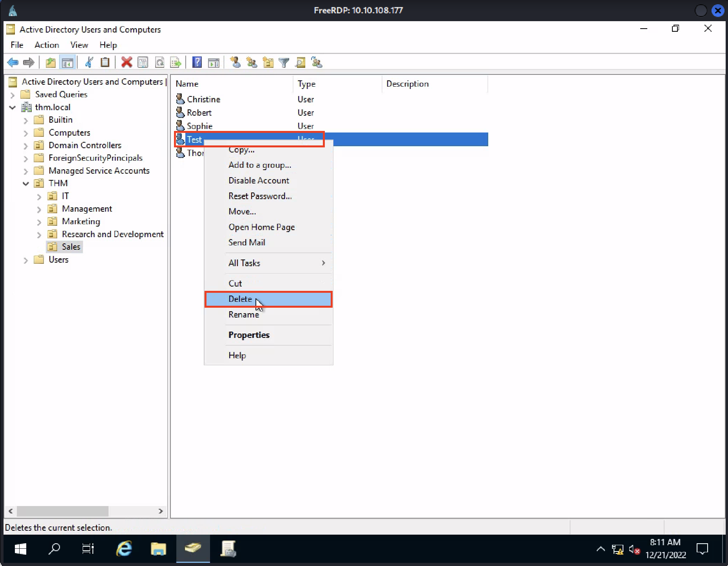Expand the Marketing organizational unit
This screenshot has height=566, width=728.
tap(39, 222)
